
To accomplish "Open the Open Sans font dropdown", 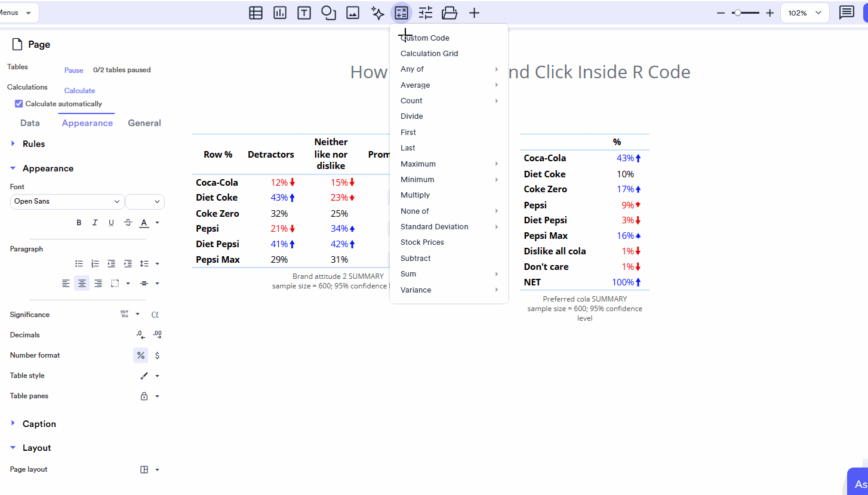I will pos(67,201).
